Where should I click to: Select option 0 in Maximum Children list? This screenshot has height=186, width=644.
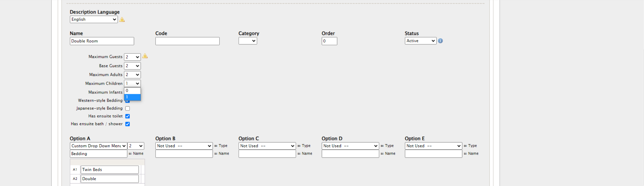point(132,90)
